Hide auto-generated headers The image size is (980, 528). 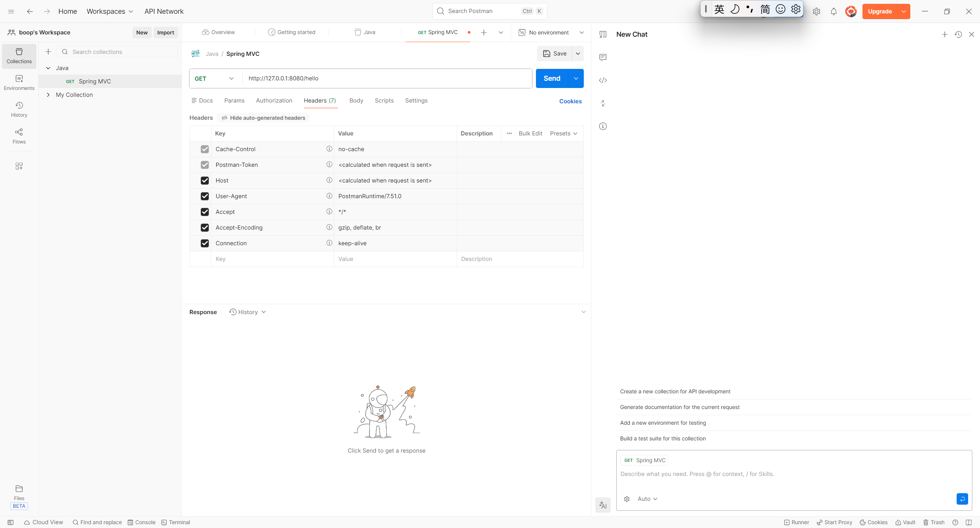pyautogui.click(x=263, y=118)
